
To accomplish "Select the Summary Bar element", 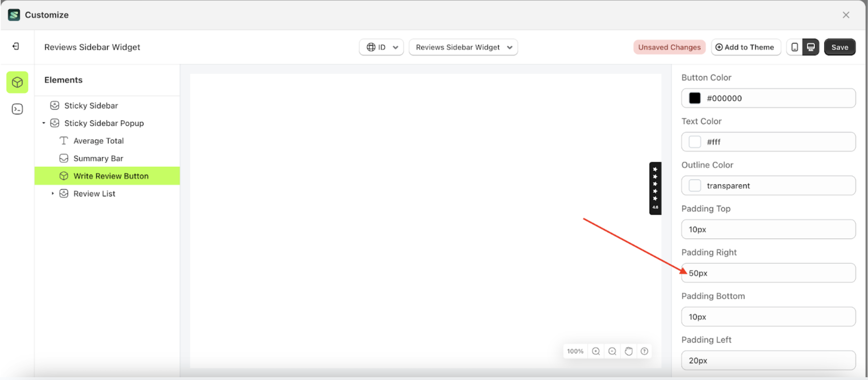I will point(98,158).
